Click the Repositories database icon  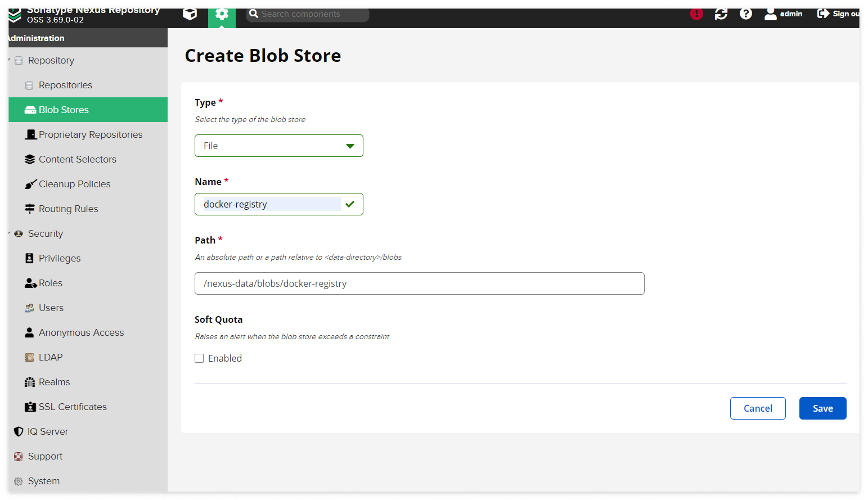29,85
